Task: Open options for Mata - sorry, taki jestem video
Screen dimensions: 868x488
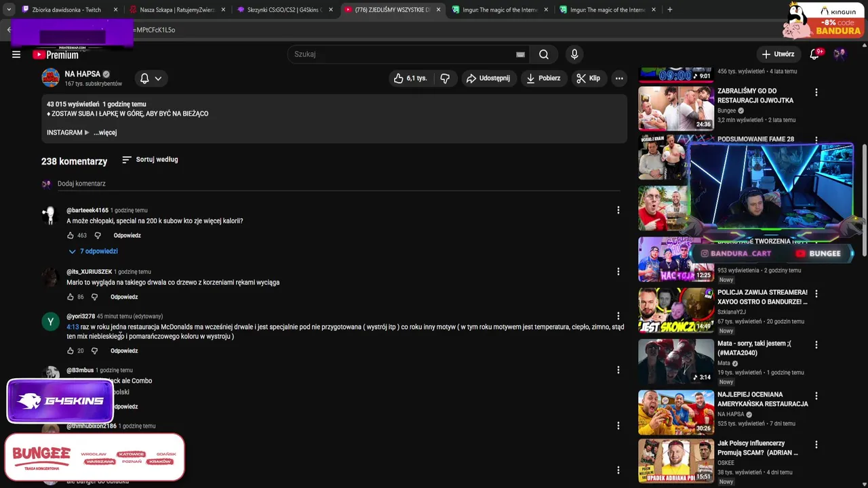Action: pos(816,345)
